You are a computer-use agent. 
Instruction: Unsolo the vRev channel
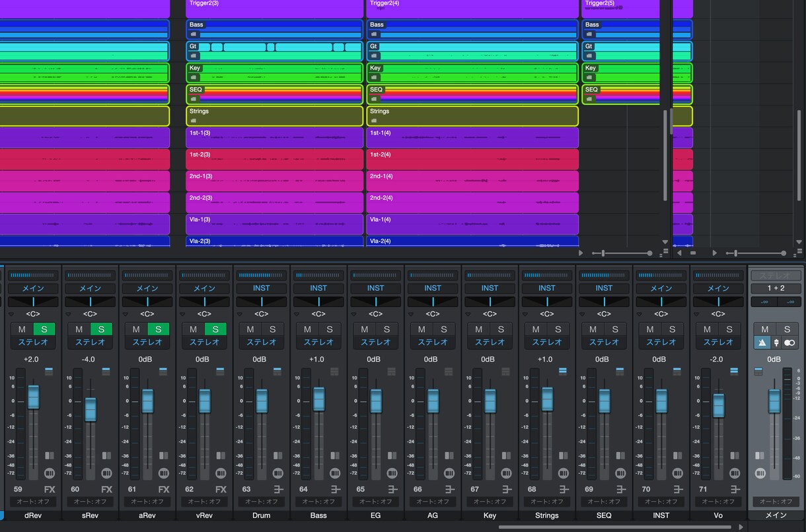point(215,329)
